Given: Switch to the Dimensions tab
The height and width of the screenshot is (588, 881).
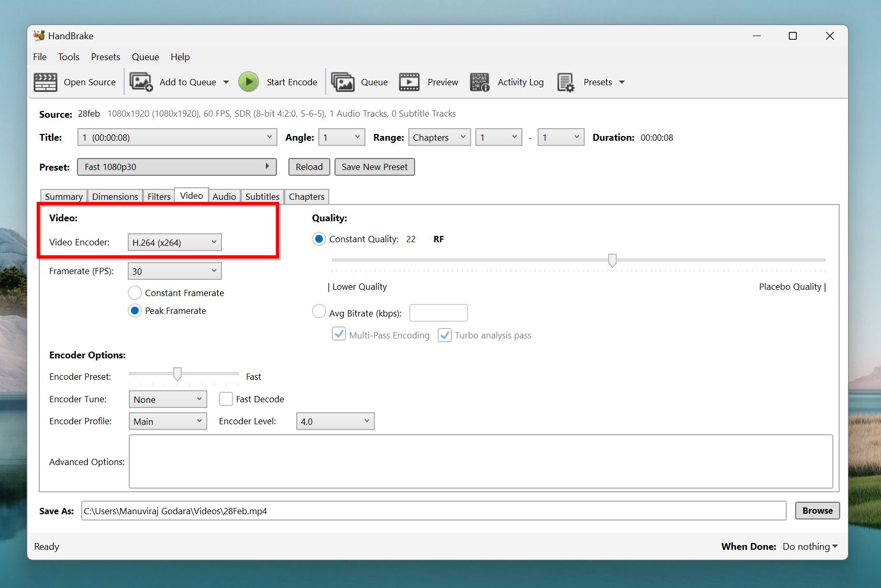Looking at the screenshot, I should (115, 197).
